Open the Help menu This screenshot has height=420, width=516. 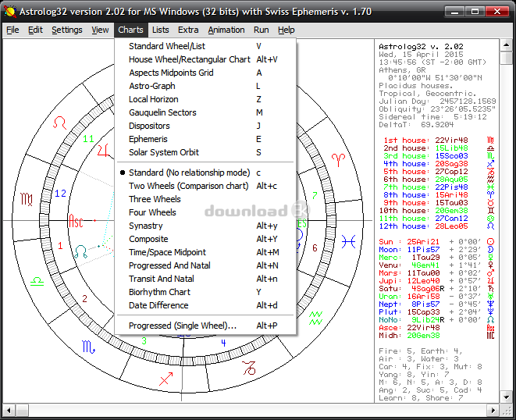[286, 30]
